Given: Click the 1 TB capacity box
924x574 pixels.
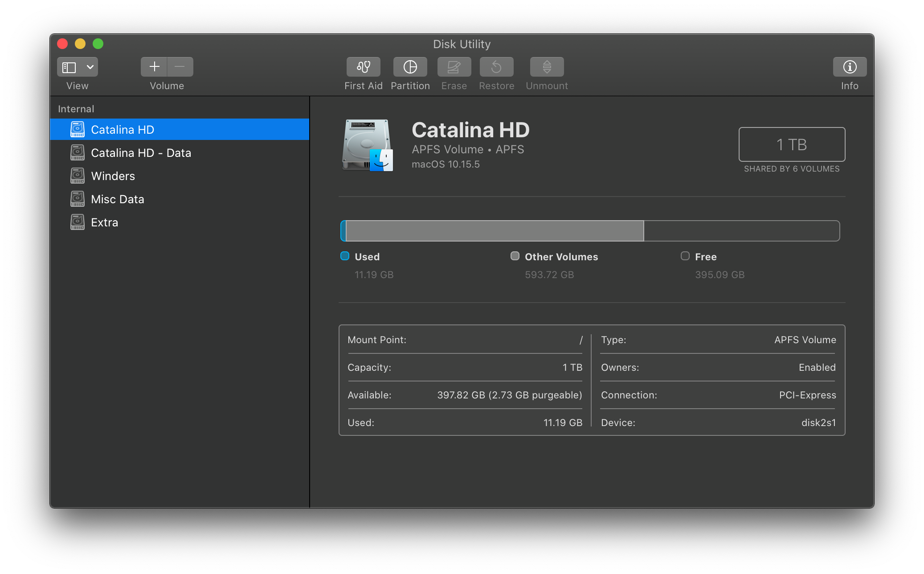Looking at the screenshot, I should (x=792, y=144).
